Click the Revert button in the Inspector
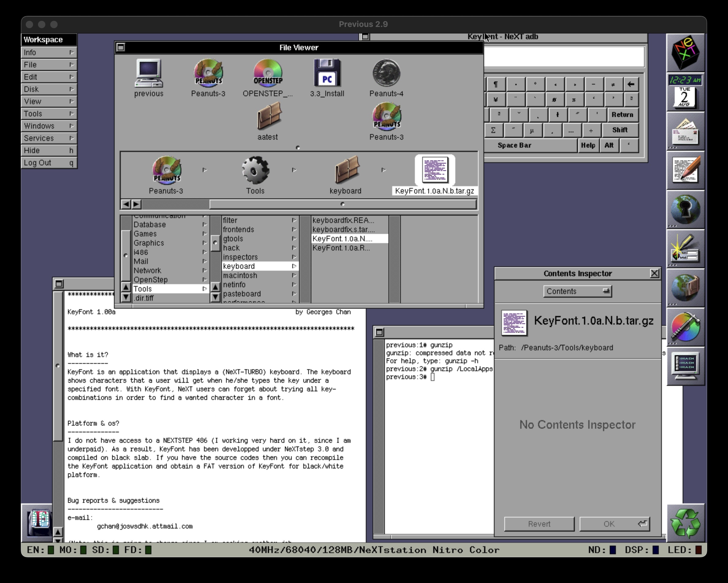The height and width of the screenshot is (583, 728). pyautogui.click(x=539, y=524)
